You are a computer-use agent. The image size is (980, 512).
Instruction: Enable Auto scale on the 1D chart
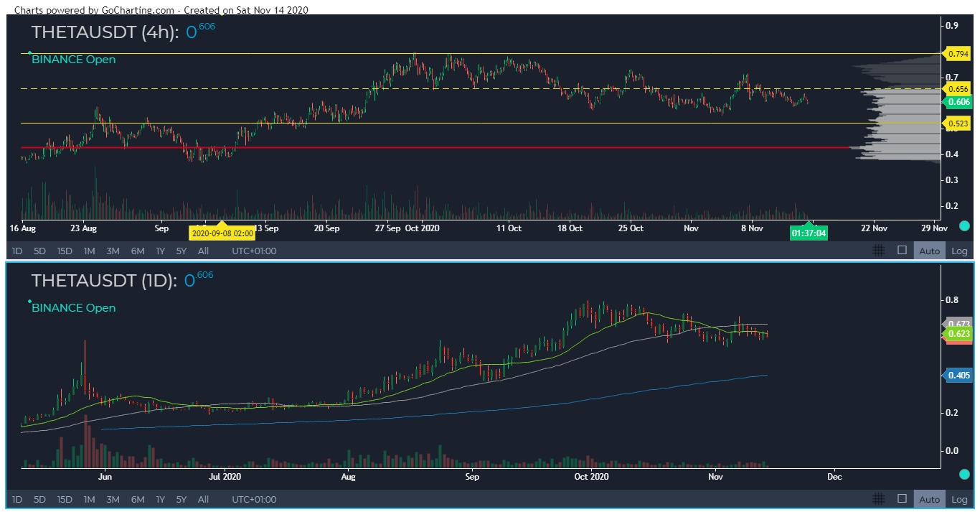point(929,499)
